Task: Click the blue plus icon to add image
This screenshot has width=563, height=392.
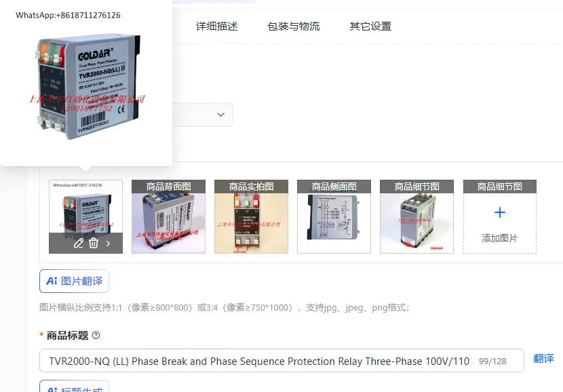Action: click(x=499, y=212)
